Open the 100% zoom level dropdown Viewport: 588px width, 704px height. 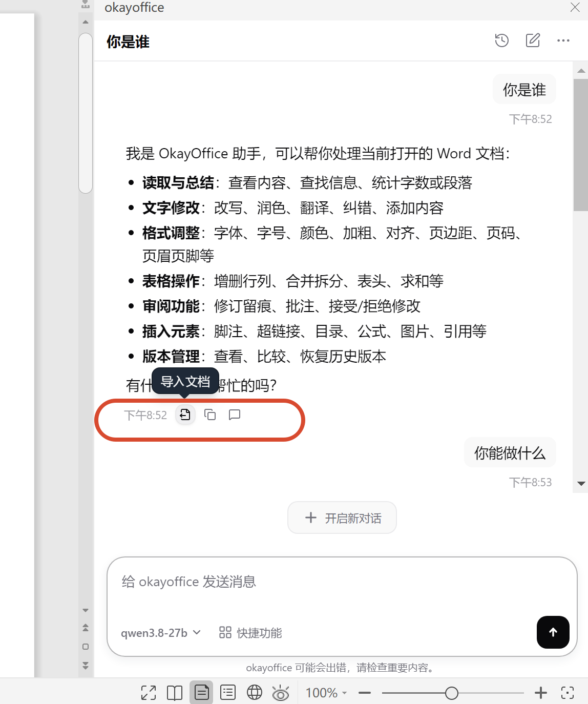coord(326,693)
